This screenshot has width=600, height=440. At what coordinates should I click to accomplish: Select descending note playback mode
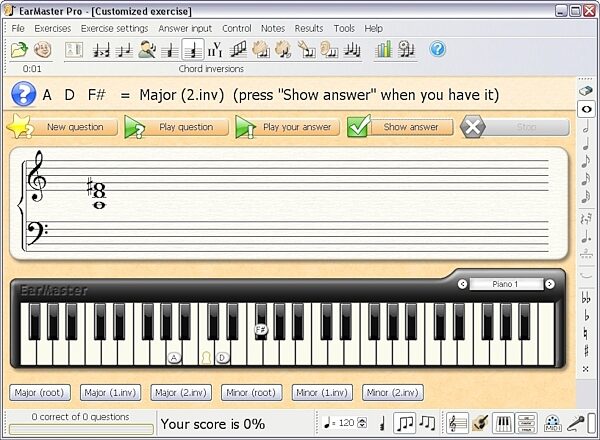pos(427,423)
